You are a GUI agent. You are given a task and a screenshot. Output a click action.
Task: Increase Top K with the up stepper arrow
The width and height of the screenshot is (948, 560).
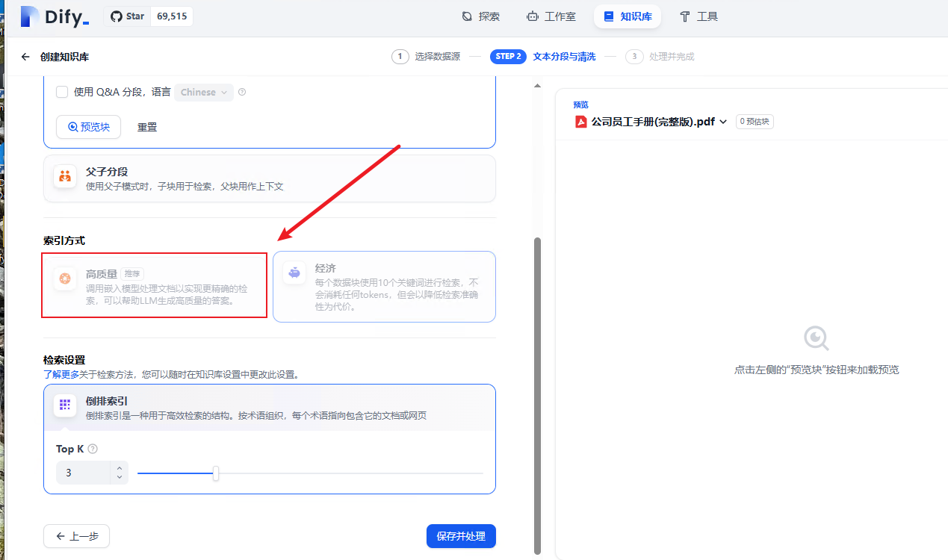119,468
